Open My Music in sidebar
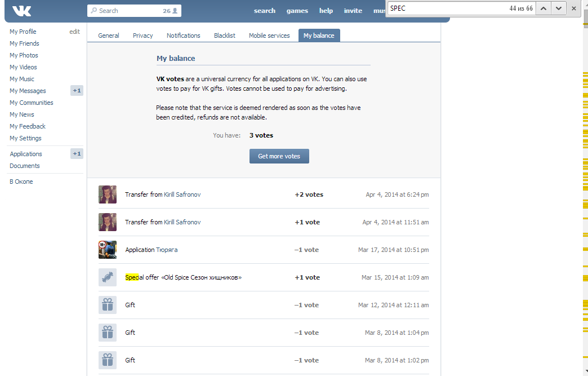 coord(22,79)
